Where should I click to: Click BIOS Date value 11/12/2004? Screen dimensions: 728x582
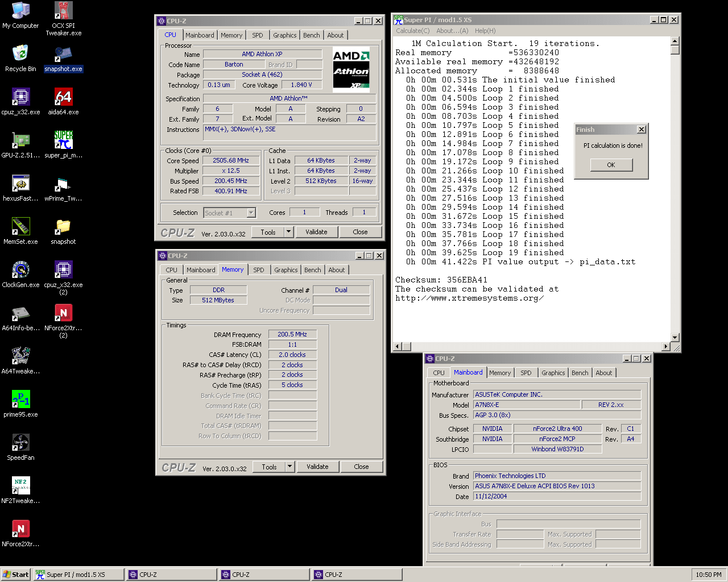point(557,496)
